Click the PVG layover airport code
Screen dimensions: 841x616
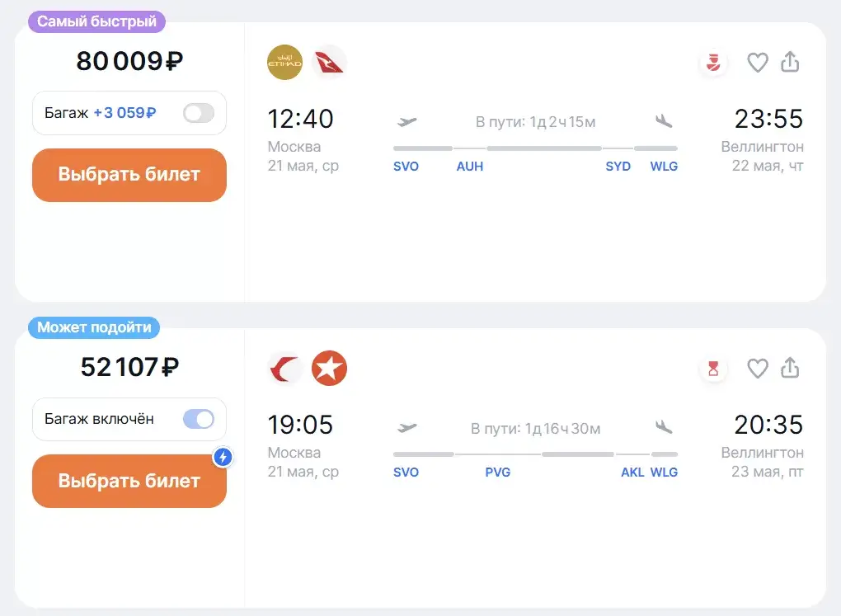[498, 473]
